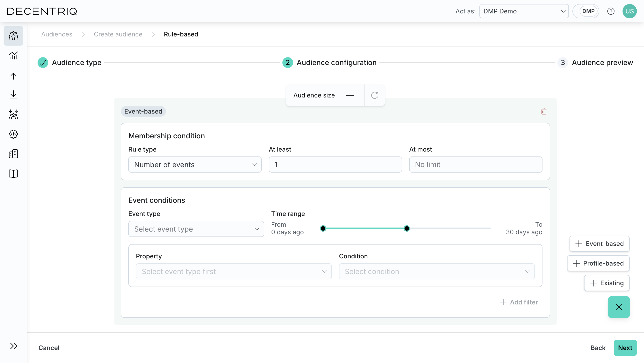This screenshot has width=644, height=363.
Task: Open the documentation book sidebar icon
Action: (x=13, y=174)
